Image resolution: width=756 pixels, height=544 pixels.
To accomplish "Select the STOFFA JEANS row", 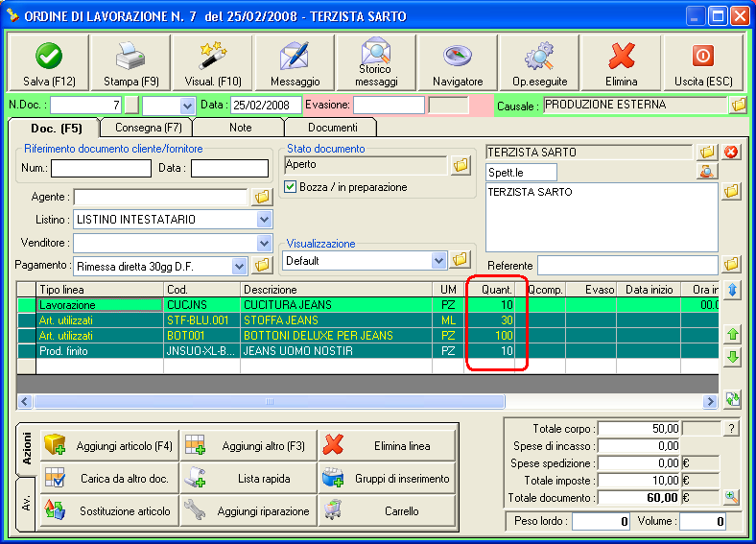I will (288, 320).
